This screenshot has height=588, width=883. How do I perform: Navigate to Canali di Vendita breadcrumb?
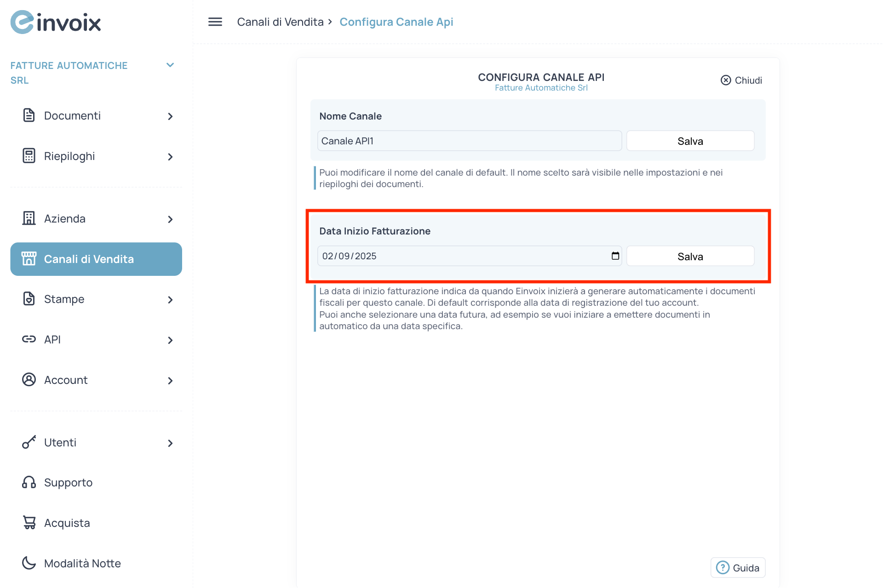[x=280, y=22]
